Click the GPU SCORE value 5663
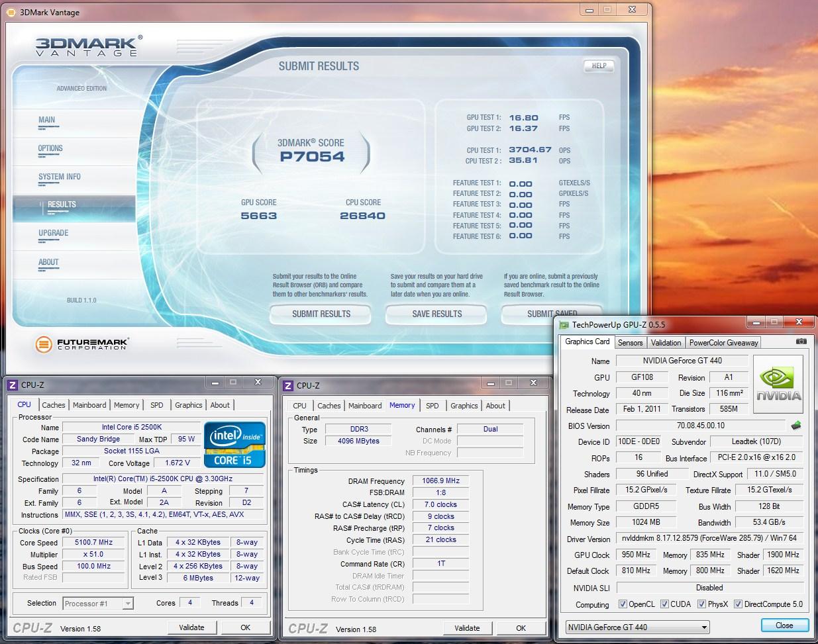Screen dimensions: 818x644 (x=259, y=216)
